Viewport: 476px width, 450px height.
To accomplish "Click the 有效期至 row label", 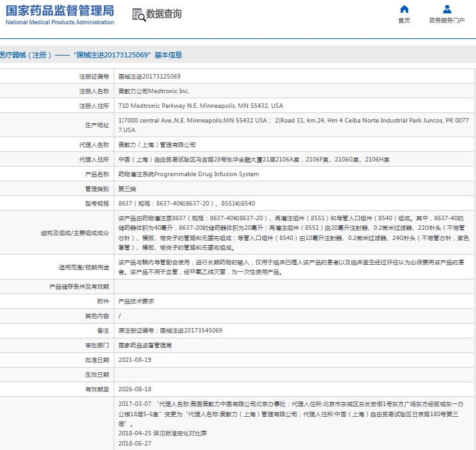I will coord(97,389).
